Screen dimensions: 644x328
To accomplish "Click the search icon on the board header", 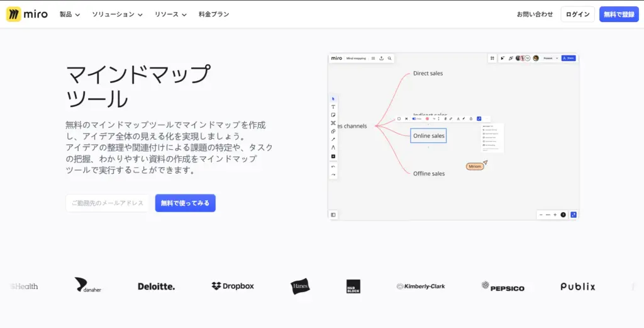I will (x=390, y=59).
